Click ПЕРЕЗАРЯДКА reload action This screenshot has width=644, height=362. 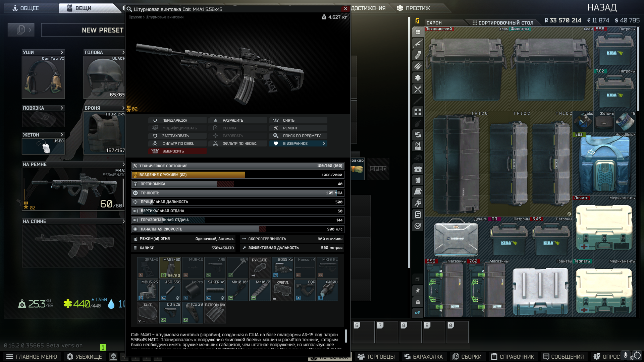click(x=177, y=120)
